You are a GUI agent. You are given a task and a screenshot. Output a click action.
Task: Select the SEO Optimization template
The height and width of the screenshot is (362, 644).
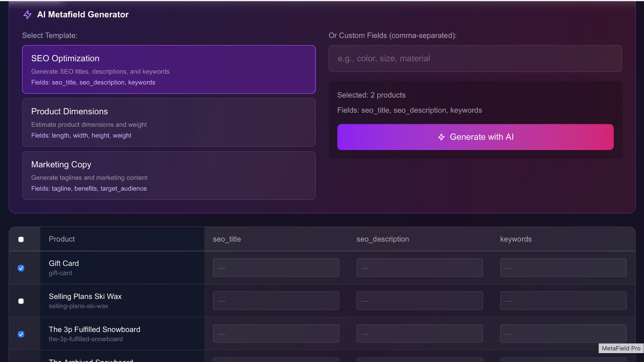click(x=169, y=69)
